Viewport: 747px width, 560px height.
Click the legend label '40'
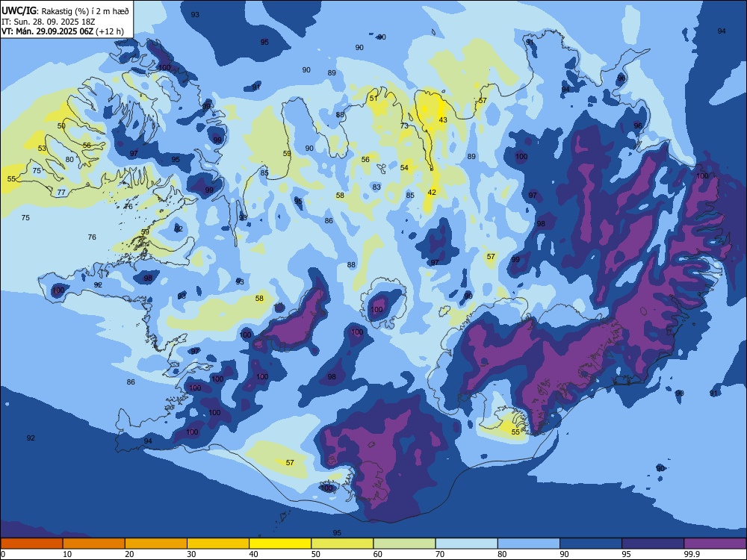click(x=253, y=554)
